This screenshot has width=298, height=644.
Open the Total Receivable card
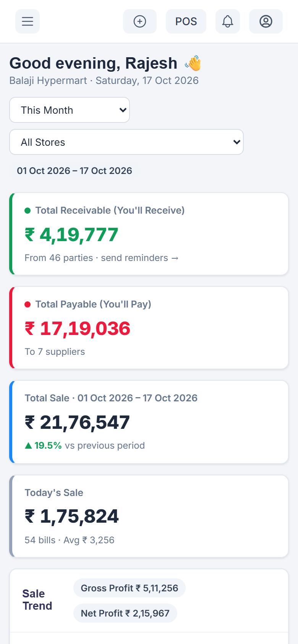(149, 234)
